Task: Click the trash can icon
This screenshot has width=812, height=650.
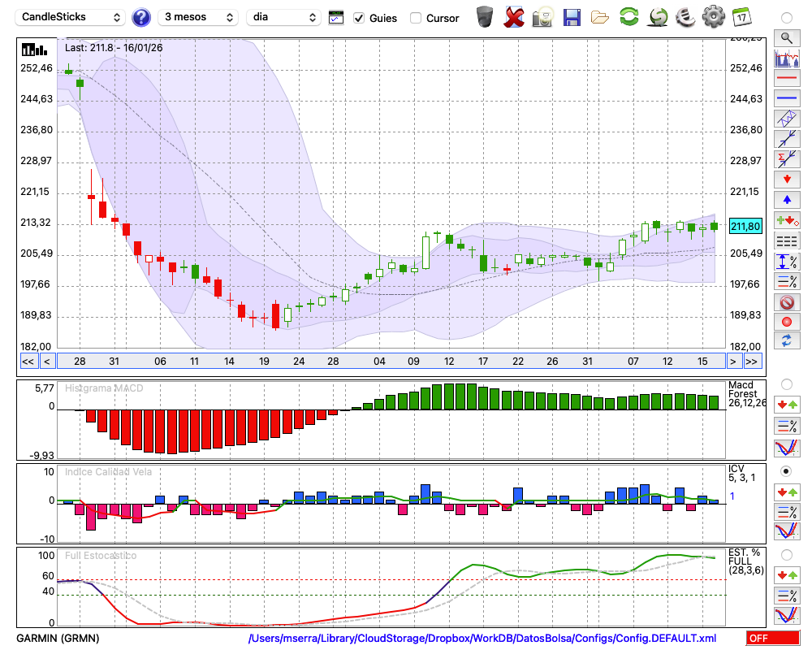Action: point(485,17)
